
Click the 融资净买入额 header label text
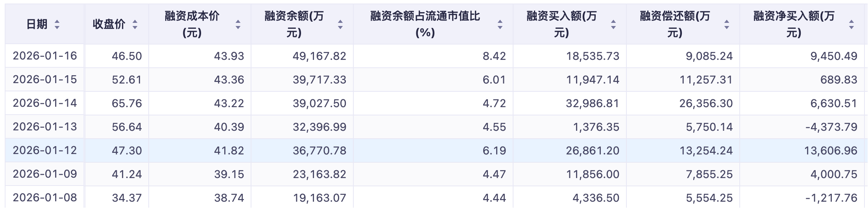[794, 17]
